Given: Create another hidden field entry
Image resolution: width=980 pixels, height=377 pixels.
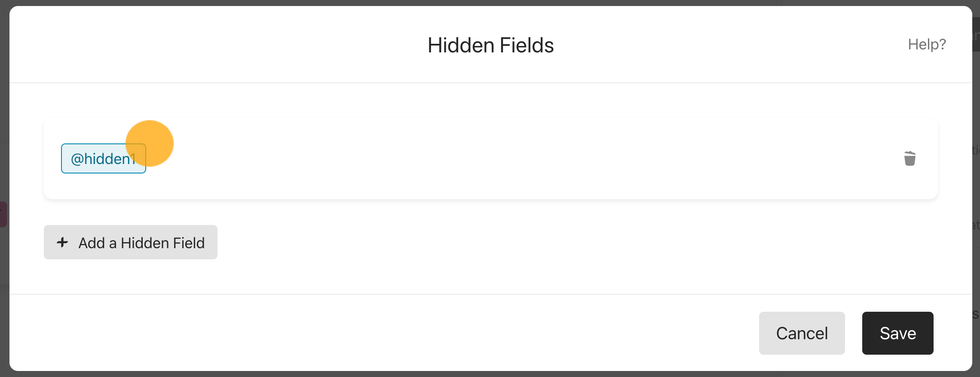Looking at the screenshot, I should pos(131,242).
